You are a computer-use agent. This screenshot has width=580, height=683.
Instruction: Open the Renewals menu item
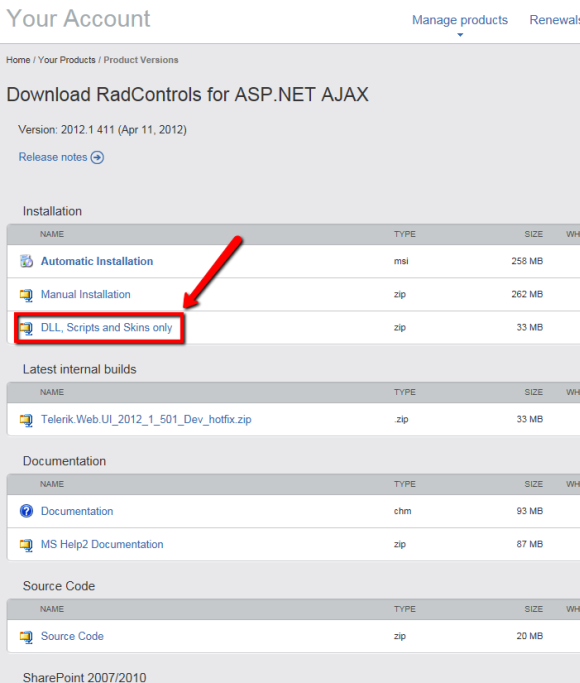(x=555, y=20)
